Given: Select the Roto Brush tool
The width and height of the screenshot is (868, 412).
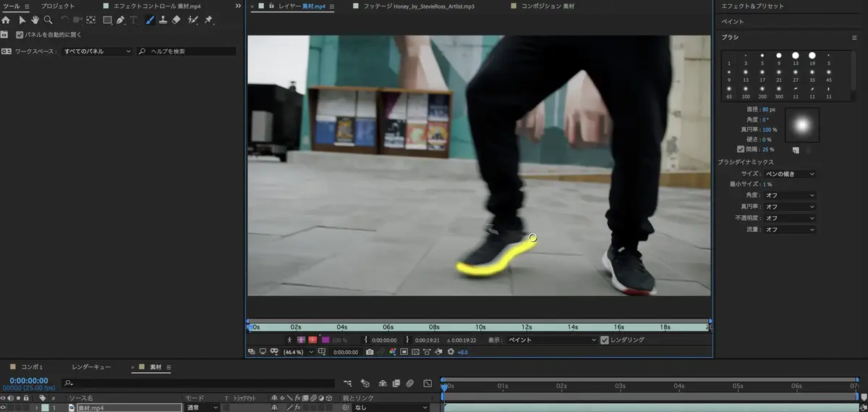Looking at the screenshot, I should [x=192, y=20].
